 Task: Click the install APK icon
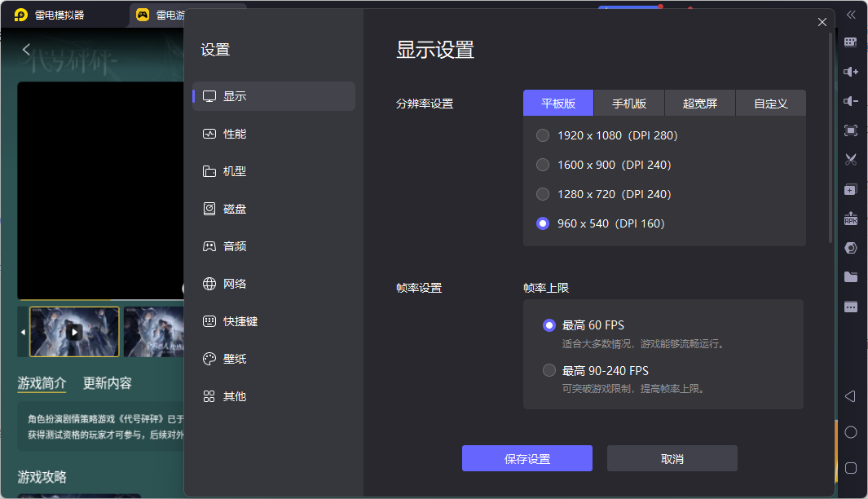(x=850, y=219)
